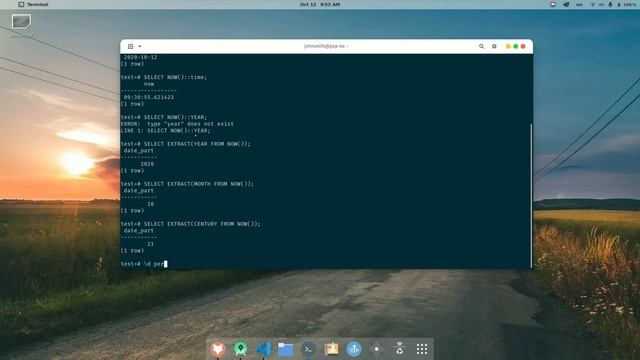This screenshot has height=360, width=640.
Task: Open terminal settings gear icon
Action: (x=494, y=47)
